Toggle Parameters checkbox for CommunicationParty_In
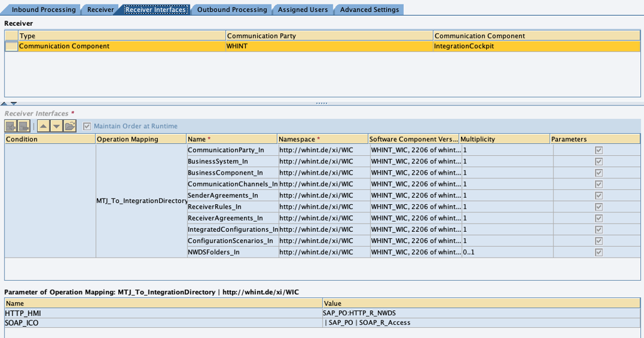The width and height of the screenshot is (644, 338). (x=599, y=150)
